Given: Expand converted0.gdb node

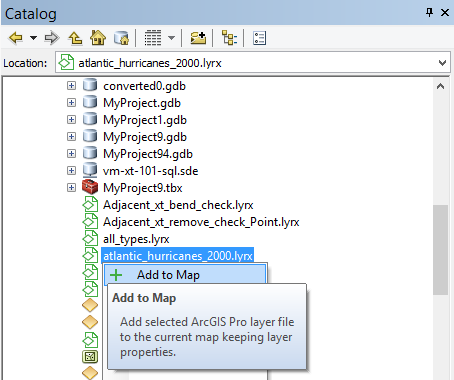Looking at the screenshot, I should click(71, 86).
